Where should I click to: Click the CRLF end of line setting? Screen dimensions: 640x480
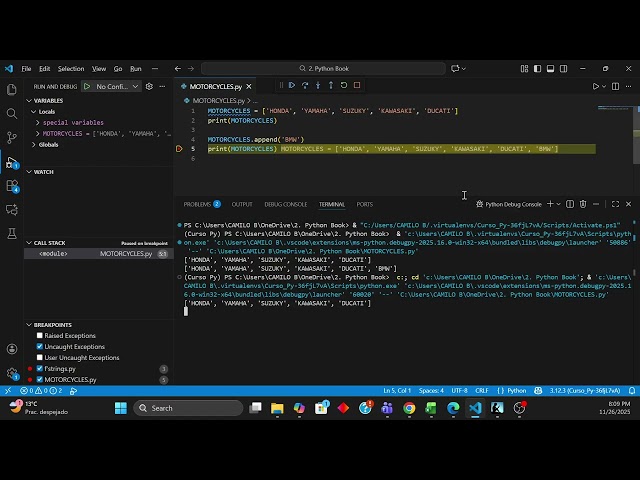pos(482,391)
